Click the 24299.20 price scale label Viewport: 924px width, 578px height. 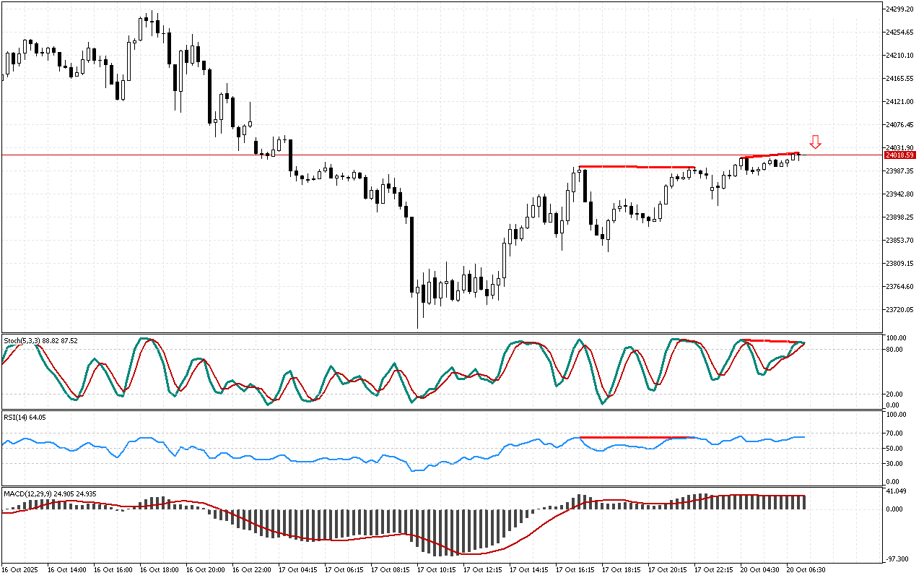(x=900, y=9)
